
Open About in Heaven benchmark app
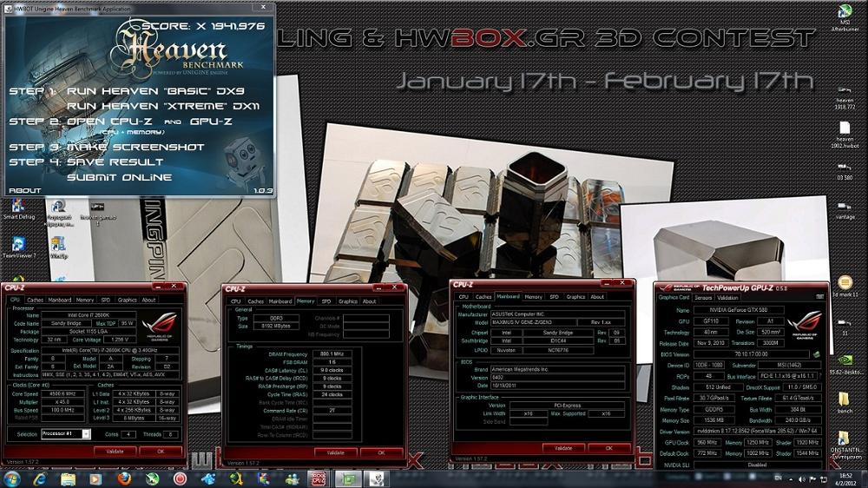pos(25,190)
